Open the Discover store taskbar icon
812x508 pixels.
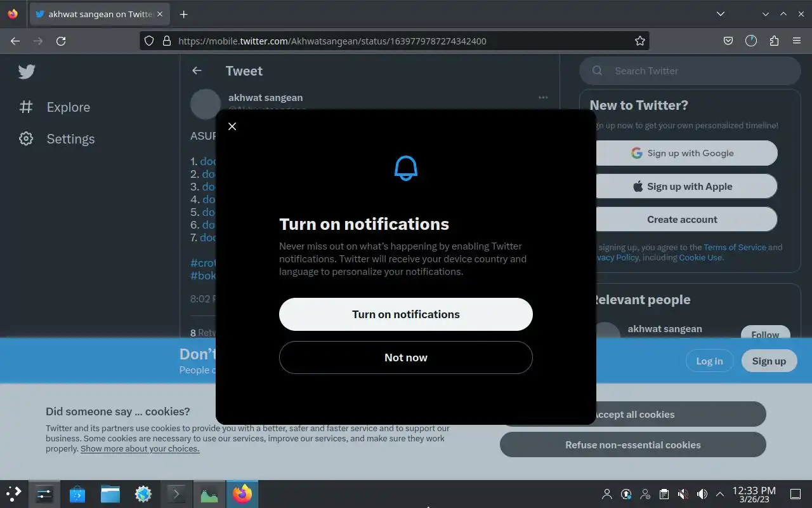tap(77, 493)
